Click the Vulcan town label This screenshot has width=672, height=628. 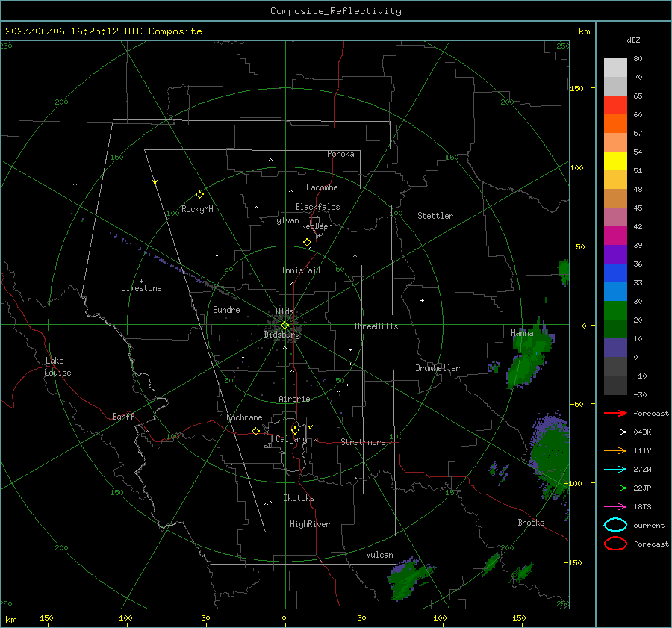(379, 555)
